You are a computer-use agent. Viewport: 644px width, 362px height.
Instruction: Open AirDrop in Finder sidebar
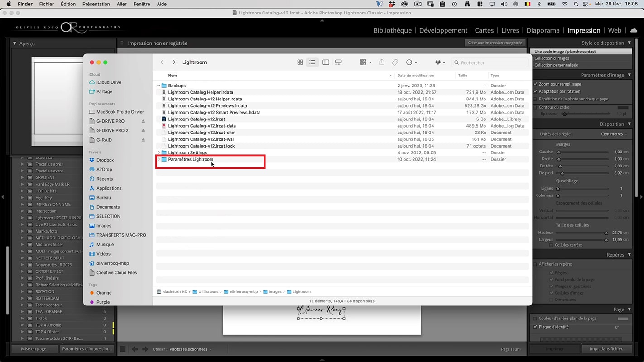pos(104,170)
